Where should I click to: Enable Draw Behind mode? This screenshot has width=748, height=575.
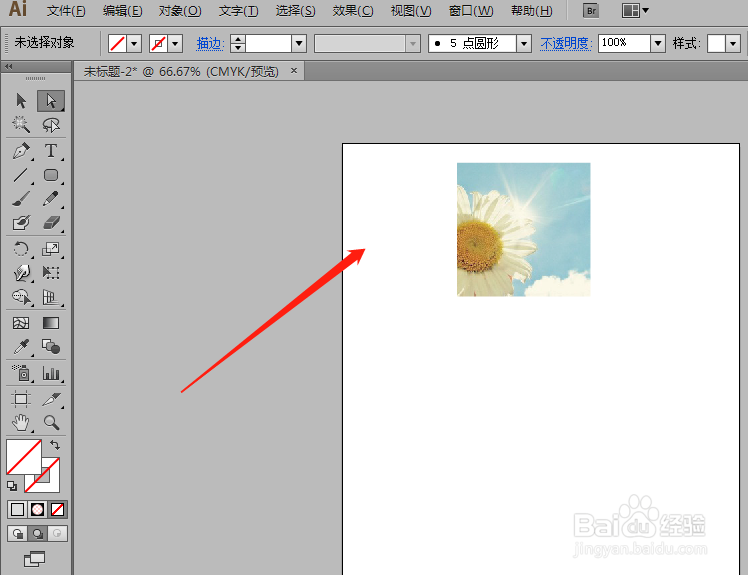[37, 533]
